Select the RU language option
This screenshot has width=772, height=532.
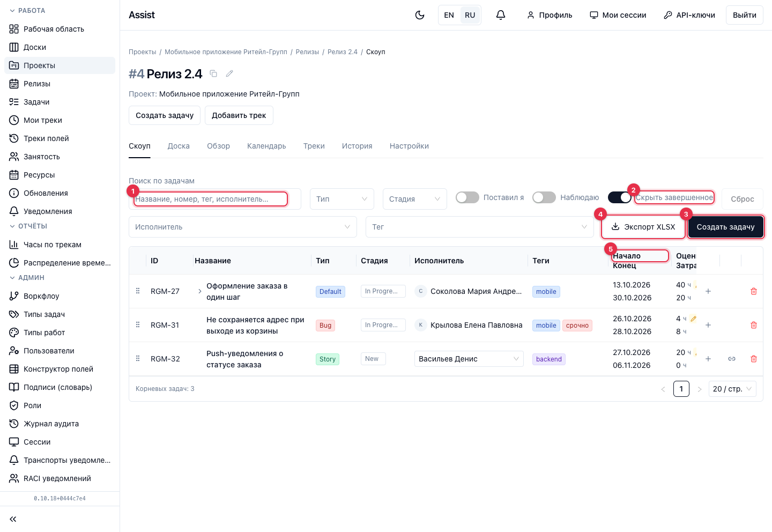click(470, 15)
